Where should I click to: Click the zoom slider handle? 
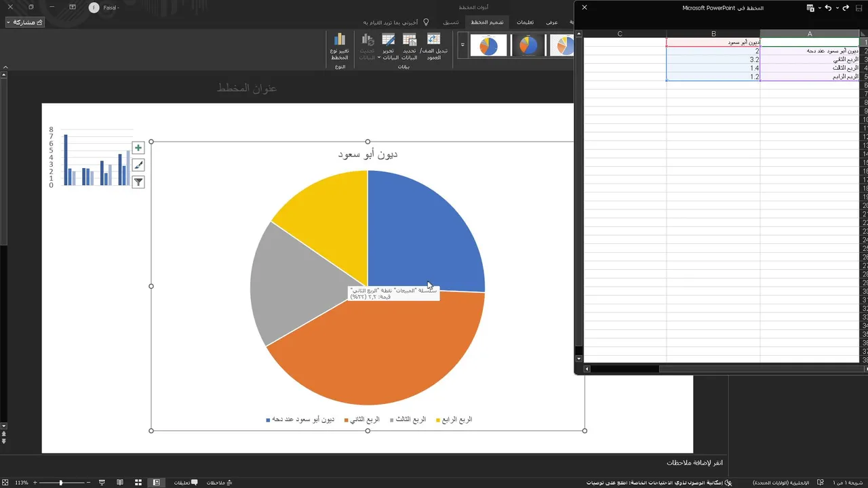[x=61, y=483]
